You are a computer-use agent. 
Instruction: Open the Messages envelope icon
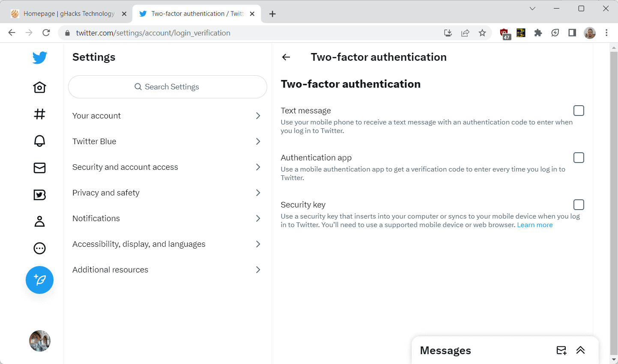pyautogui.click(x=39, y=168)
